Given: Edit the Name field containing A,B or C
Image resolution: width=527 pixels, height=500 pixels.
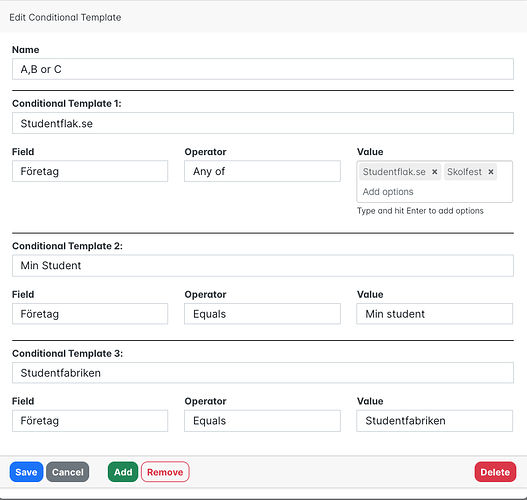Looking at the screenshot, I should coord(263,69).
